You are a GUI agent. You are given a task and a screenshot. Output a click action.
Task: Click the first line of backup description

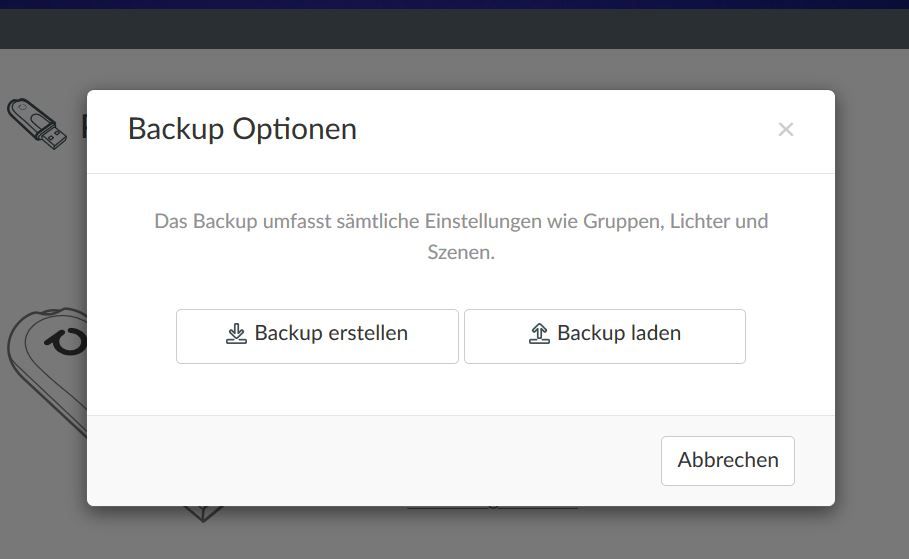pyautogui.click(x=461, y=221)
